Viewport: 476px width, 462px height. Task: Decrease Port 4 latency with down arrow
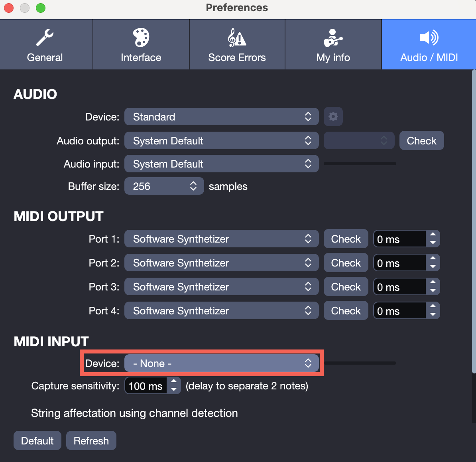[433, 314]
